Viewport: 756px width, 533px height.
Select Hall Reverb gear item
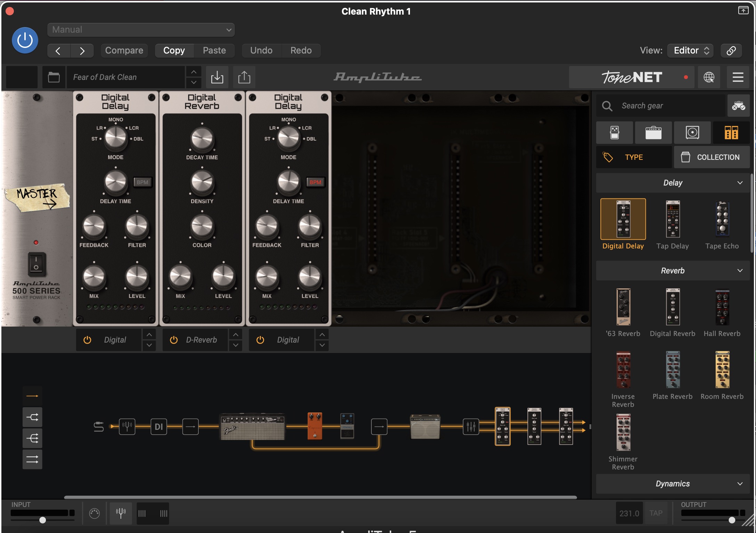(x=722, y=313)
